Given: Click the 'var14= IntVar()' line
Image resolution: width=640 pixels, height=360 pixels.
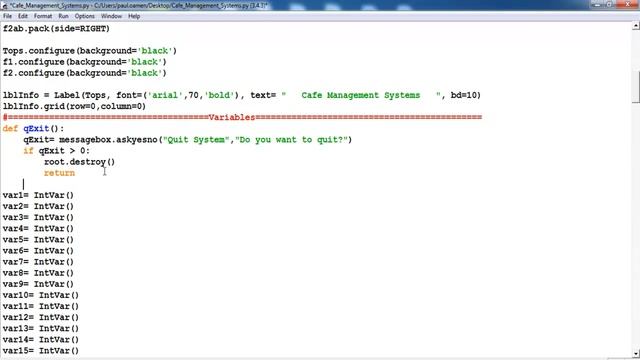Looking at the screenshot, I should point(41,340).
